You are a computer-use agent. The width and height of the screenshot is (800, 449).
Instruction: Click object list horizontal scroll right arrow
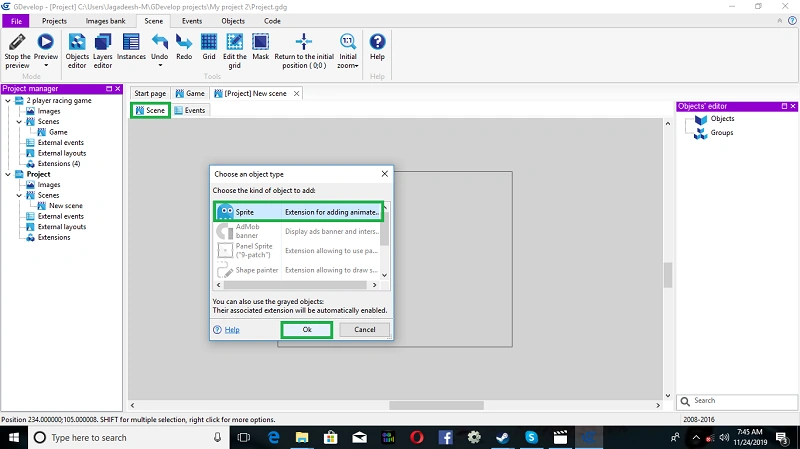point(374,285)
